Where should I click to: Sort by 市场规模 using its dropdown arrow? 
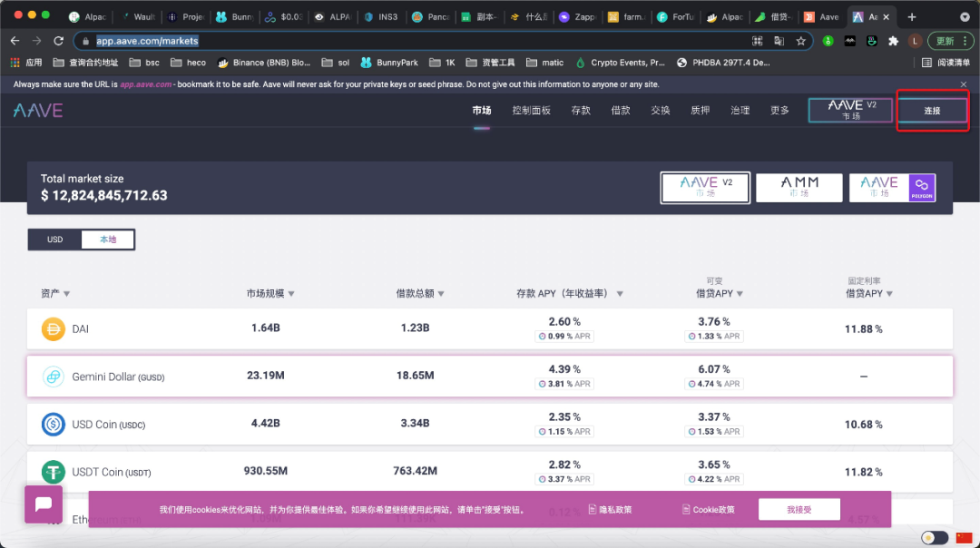(293, 293)
